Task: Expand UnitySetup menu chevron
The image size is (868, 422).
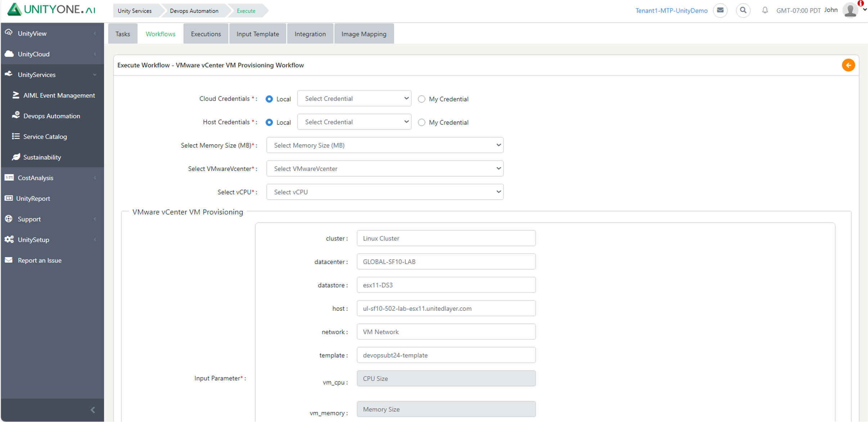Action: click(95, 240)
